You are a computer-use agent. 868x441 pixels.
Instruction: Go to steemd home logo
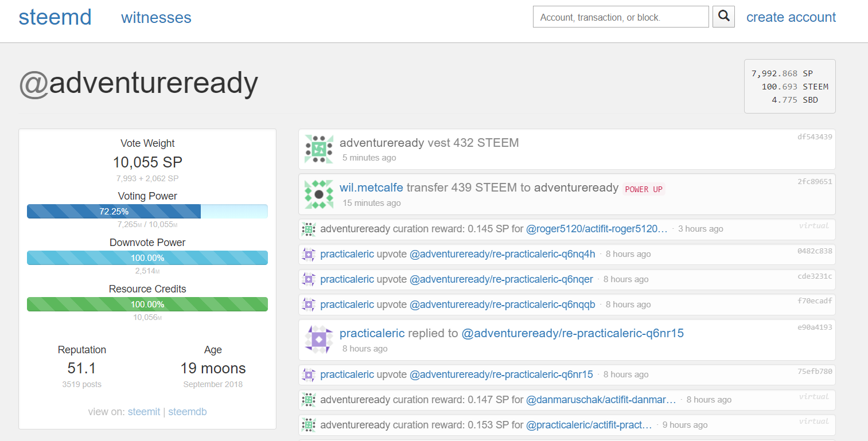(55, 17)
